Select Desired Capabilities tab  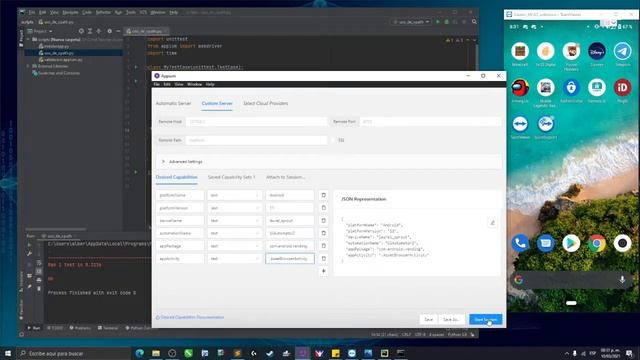[176, 177]
